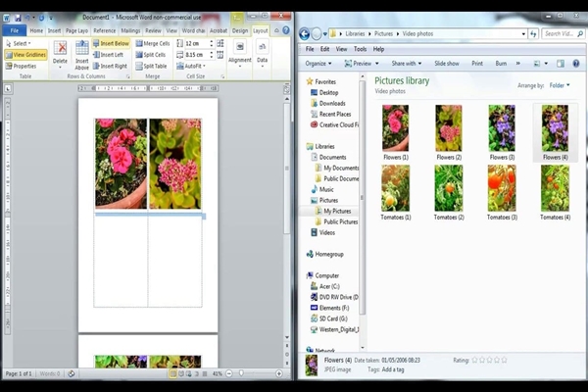Click Insert Right in Word ribbon
This screenshot has width=588, height=392.
[x=110, y=66]
